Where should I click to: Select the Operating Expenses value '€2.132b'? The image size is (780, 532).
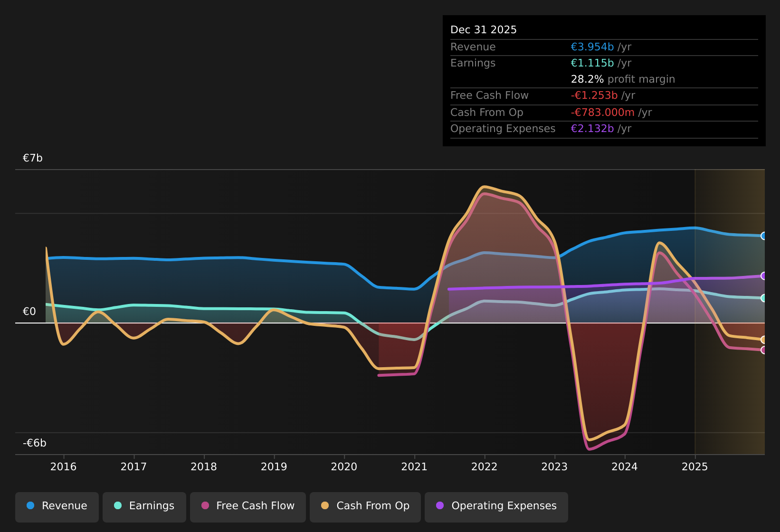point(592,129)
